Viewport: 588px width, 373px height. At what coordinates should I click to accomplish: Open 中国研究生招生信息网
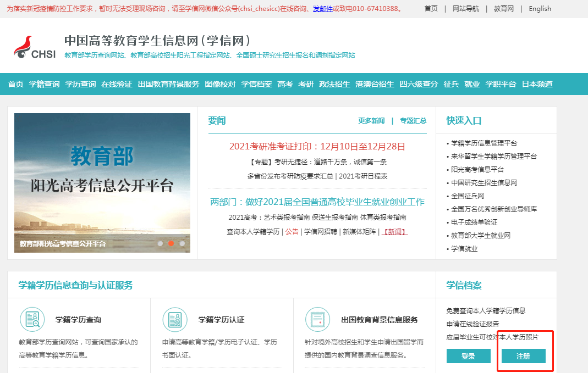click(484, 183)
